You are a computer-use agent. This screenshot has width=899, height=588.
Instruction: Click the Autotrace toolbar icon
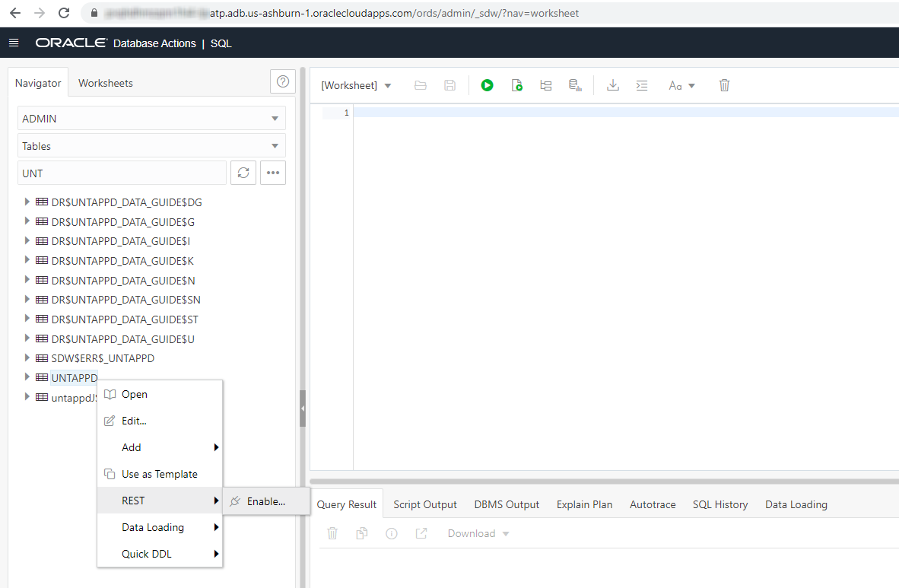(575, 85)
